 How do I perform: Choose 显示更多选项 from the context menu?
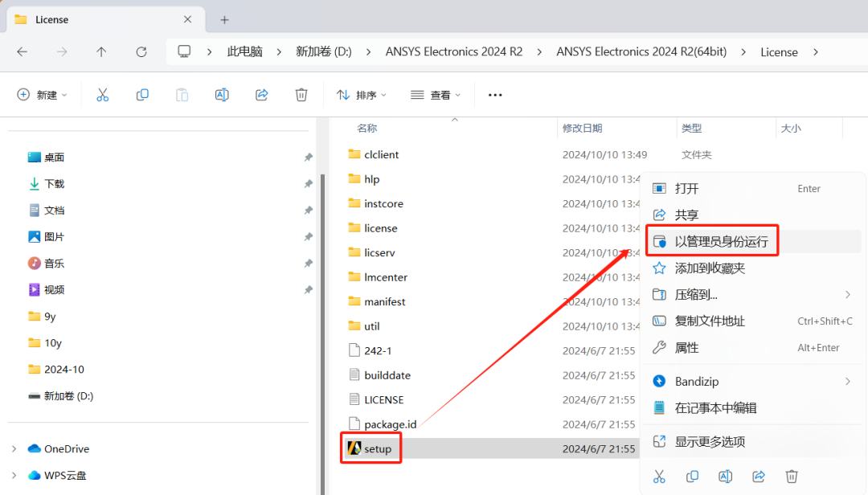[x=753, y=442]
